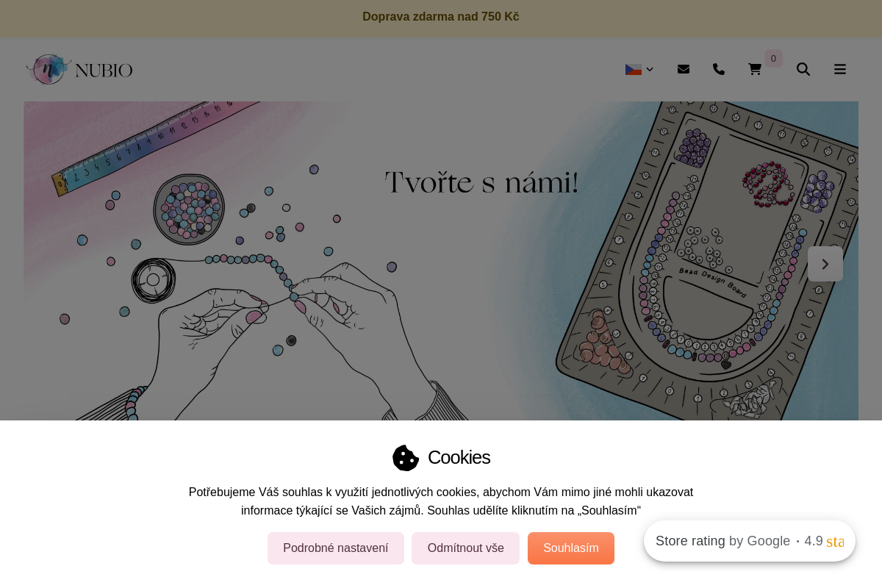Screen dimensions: 882x588
Task: Open the shopping cart icon
Action: pyautogui.click(x=755, y=69)
